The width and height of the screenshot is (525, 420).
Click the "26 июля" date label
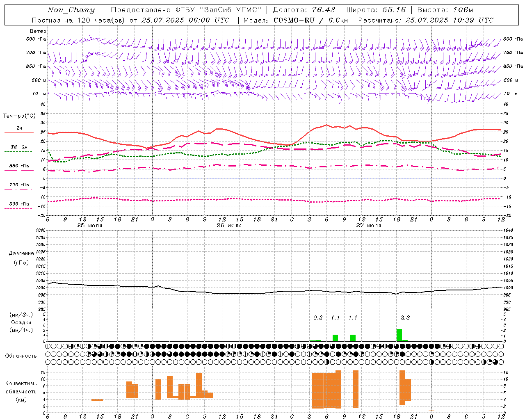point(229,226)
